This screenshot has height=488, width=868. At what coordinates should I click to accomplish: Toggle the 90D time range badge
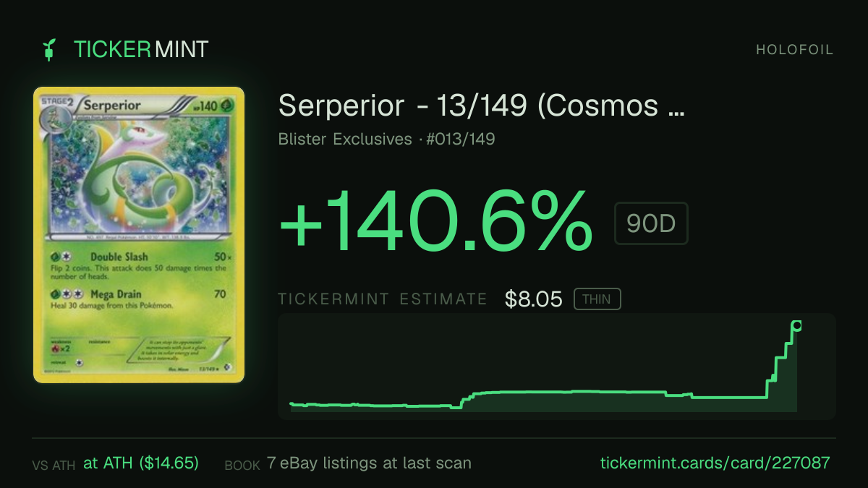651,224
